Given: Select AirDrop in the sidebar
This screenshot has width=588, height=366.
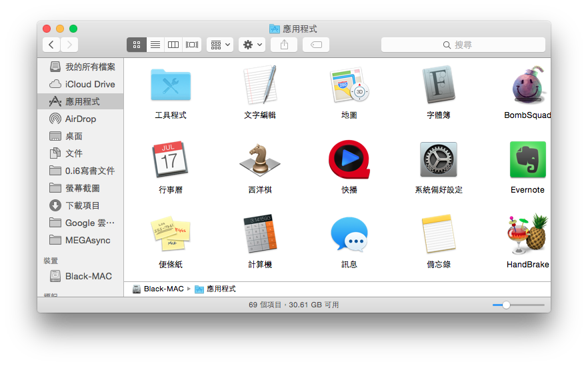Looking at the screenshot, I should (x=80, y=119).
